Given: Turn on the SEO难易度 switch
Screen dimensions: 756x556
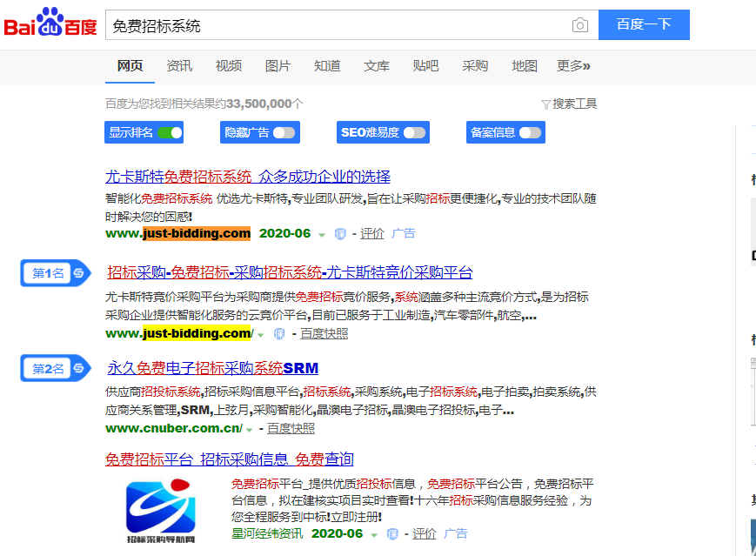Looking at the screenshot, I should 415,132.
